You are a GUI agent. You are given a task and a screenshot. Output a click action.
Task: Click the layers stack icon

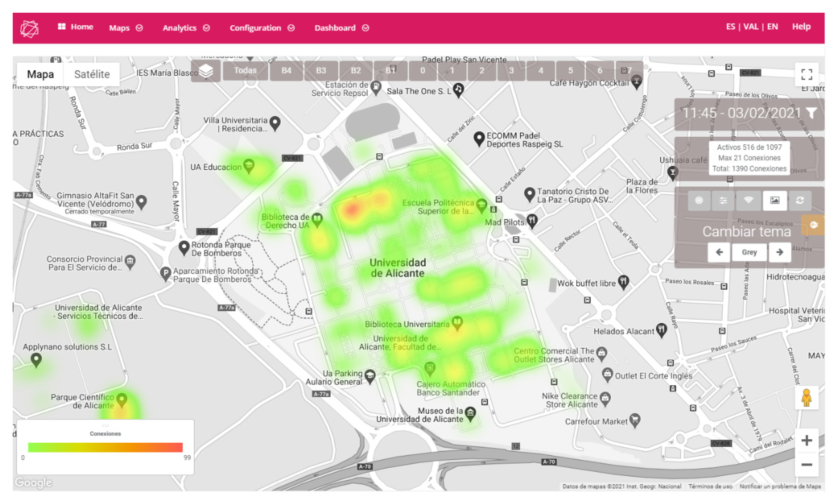pos(206,71)
